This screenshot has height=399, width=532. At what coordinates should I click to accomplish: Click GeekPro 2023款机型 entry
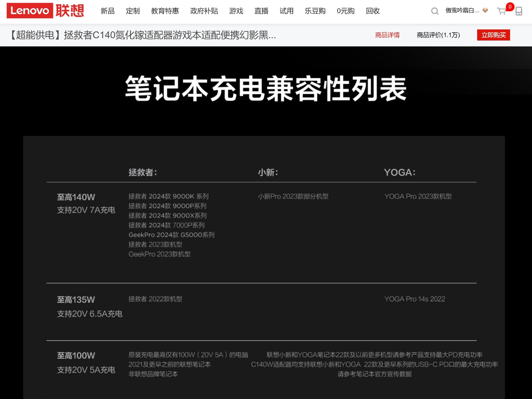(x=160, y=254)
